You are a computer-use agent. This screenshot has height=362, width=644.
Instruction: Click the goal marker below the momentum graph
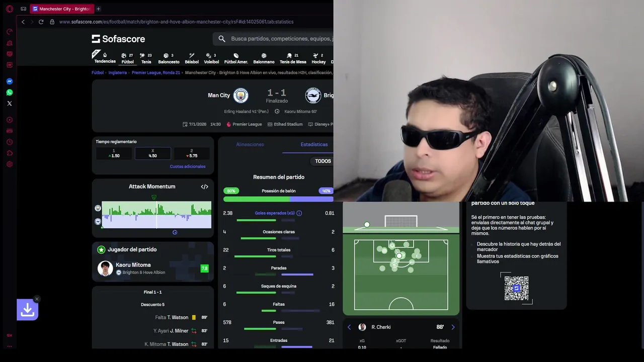click(x=175, y=232)
